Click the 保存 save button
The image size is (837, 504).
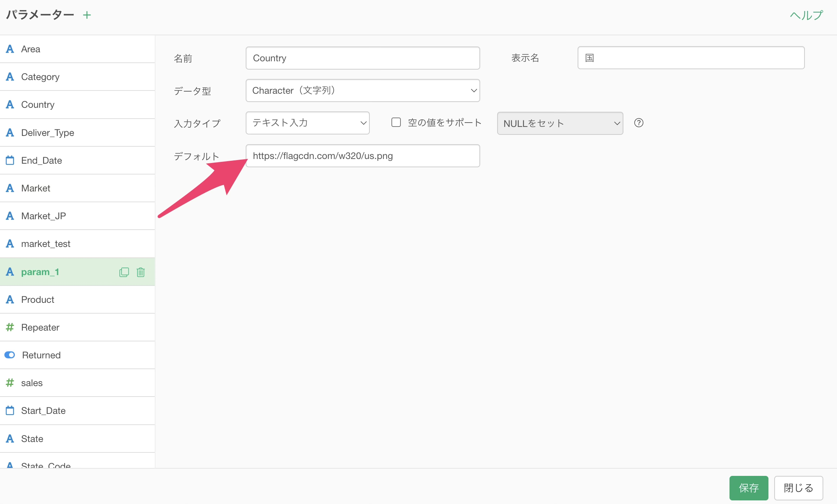click(x=749, y=488)
